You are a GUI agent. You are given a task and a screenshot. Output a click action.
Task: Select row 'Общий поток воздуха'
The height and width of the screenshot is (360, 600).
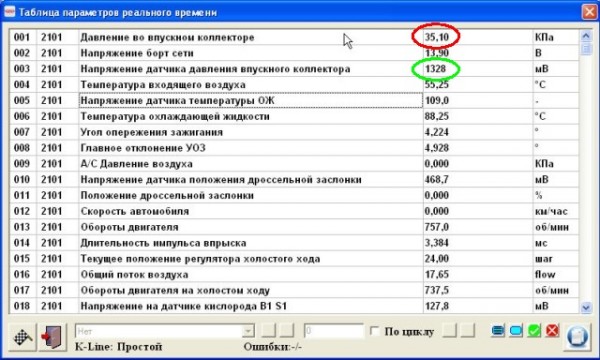(x=294, y=274)
